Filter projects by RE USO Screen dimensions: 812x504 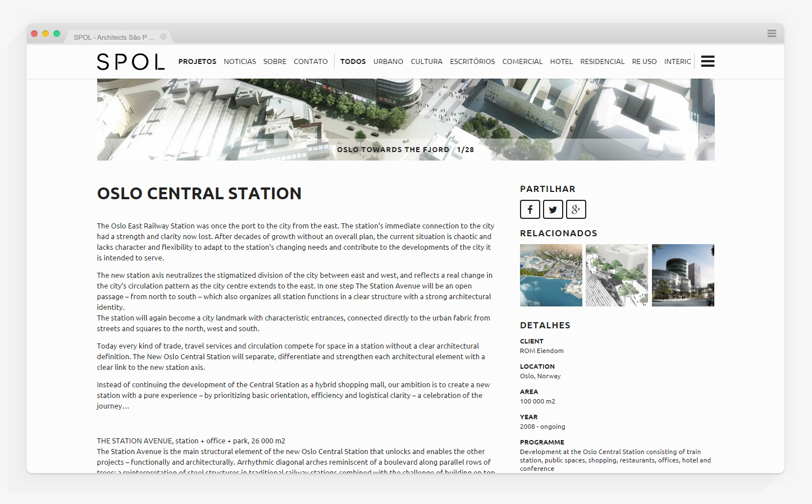(644, 62)
